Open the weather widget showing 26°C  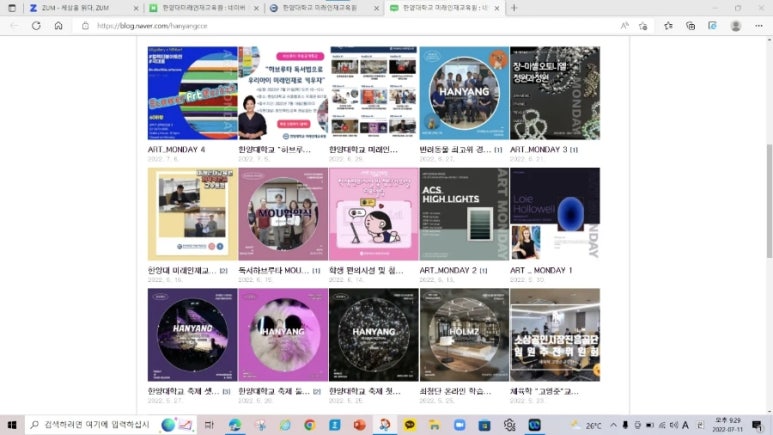(x=586, y=425)
